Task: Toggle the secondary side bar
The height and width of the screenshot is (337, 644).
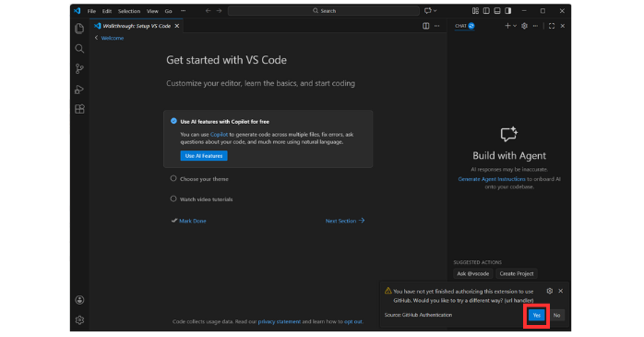Action: pyautogui.click(x=508, y=11)
